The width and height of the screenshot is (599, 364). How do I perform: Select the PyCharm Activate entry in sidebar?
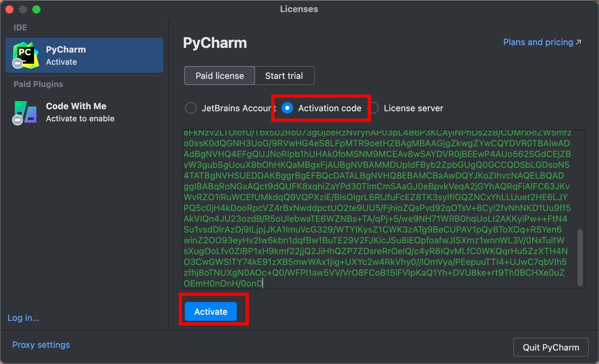coord(84,55)
